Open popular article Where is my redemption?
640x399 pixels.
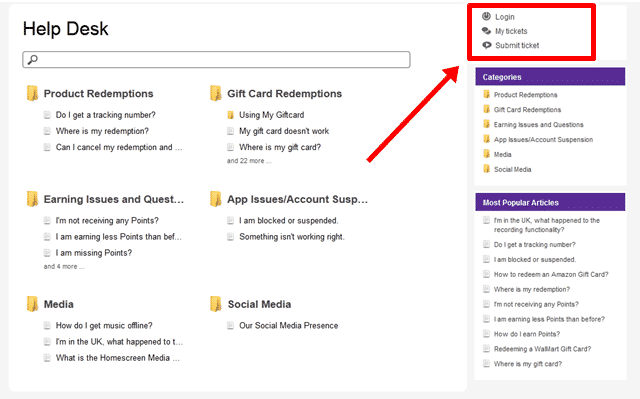532,289
